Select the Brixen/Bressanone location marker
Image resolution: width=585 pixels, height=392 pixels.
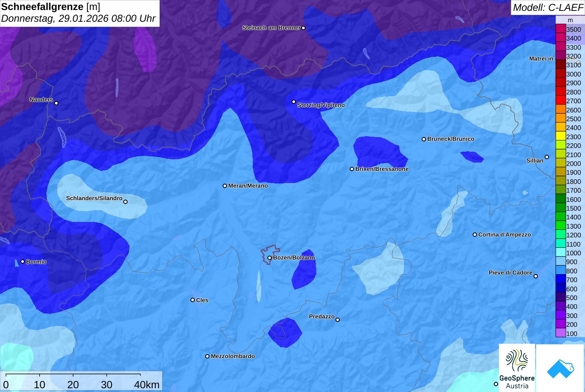tap(352, 169)
